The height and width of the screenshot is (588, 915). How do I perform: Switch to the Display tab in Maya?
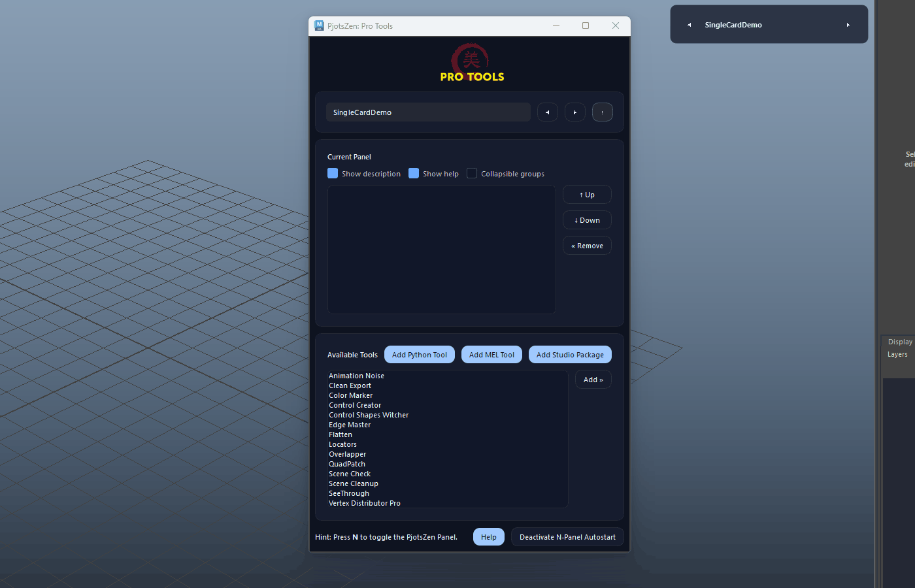900,342
